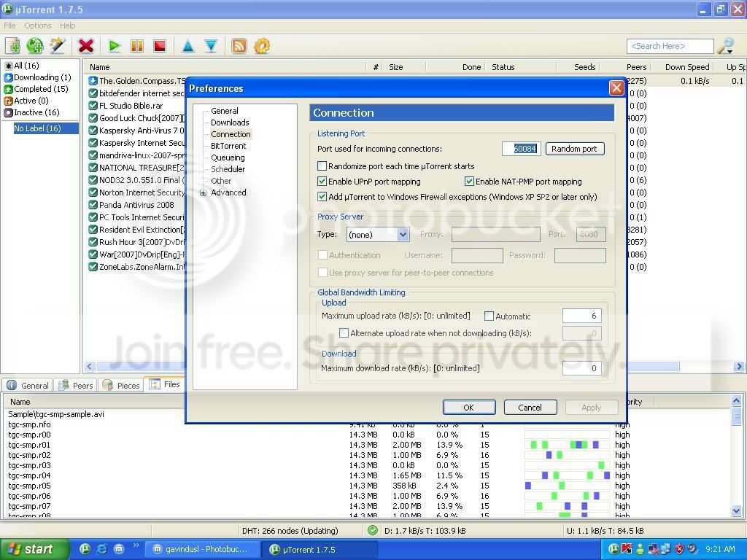
Task: Select BitTorrent in Preferences tree
Action: pos(228,146)
